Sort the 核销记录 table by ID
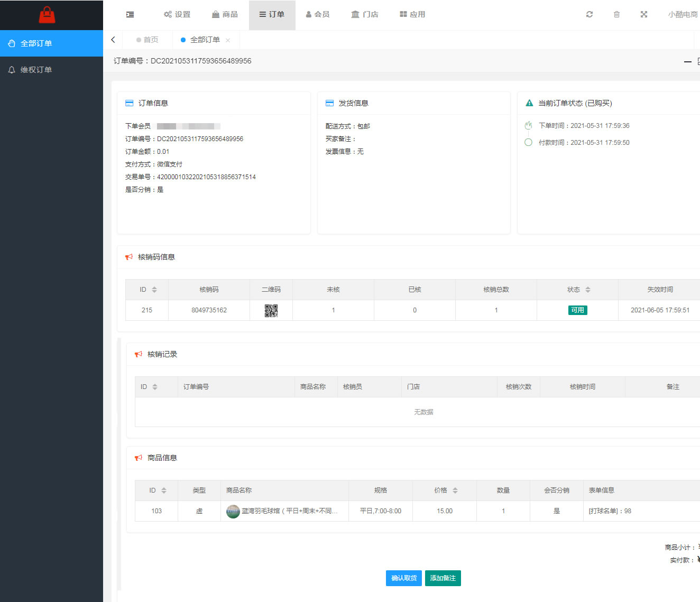The height and width of the screenshot is (602, 700). [x=155, y=387]
